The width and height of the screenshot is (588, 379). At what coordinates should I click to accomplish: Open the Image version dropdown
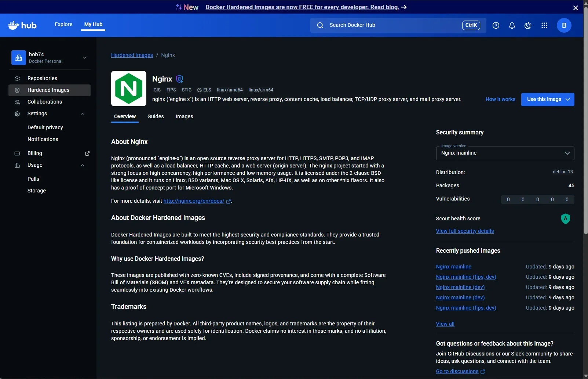pyautogui.click(x=504, y=153)
